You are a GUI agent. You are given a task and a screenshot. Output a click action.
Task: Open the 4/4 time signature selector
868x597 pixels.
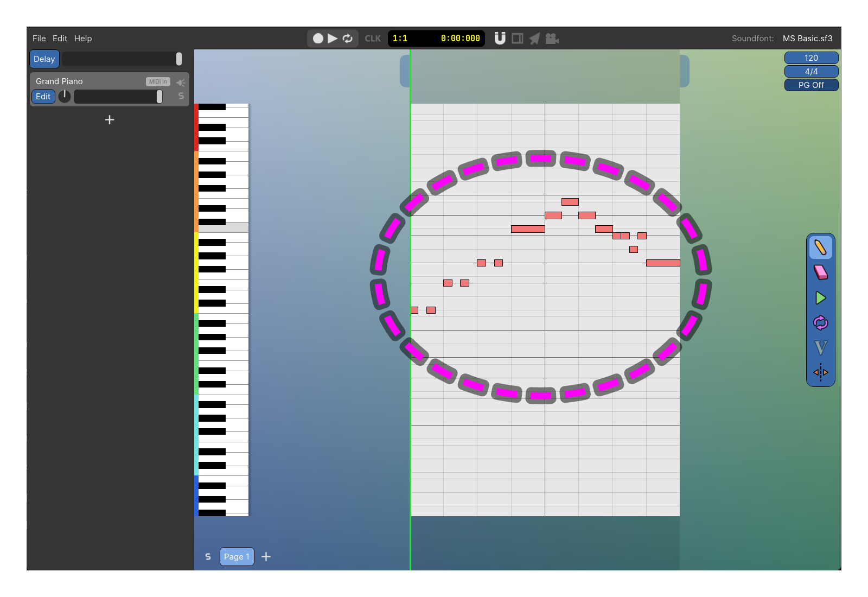811,72
